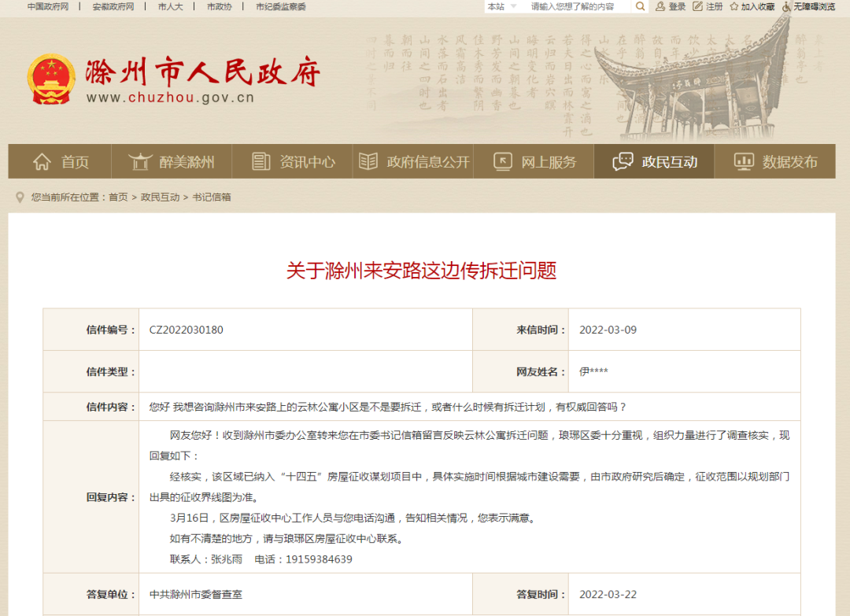Click the location pin icon in breadcrumb
This screenshot has height=616, width=850.
point(20,197)
